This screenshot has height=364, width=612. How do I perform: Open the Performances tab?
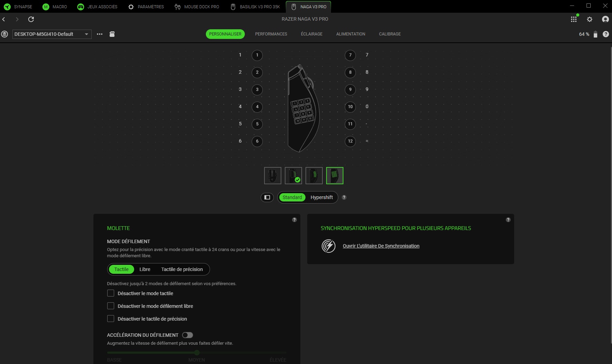coord(271,34)
